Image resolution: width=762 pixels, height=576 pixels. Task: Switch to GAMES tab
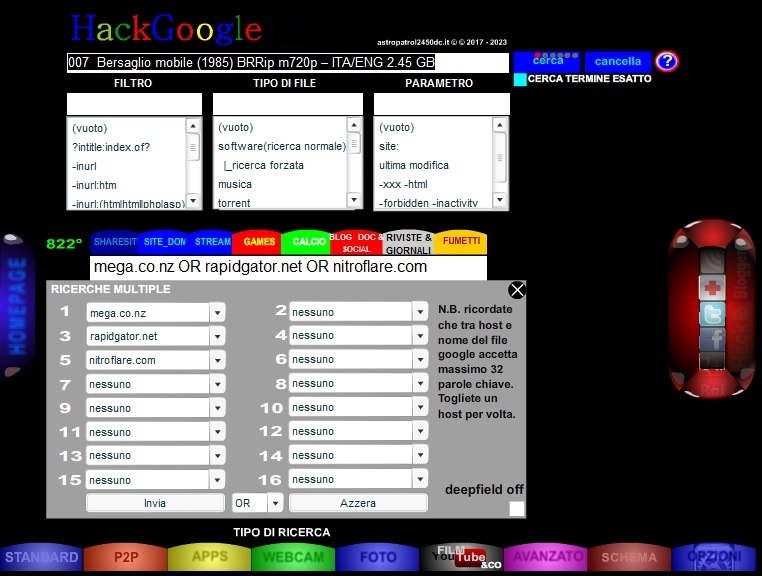coord(259,242)
